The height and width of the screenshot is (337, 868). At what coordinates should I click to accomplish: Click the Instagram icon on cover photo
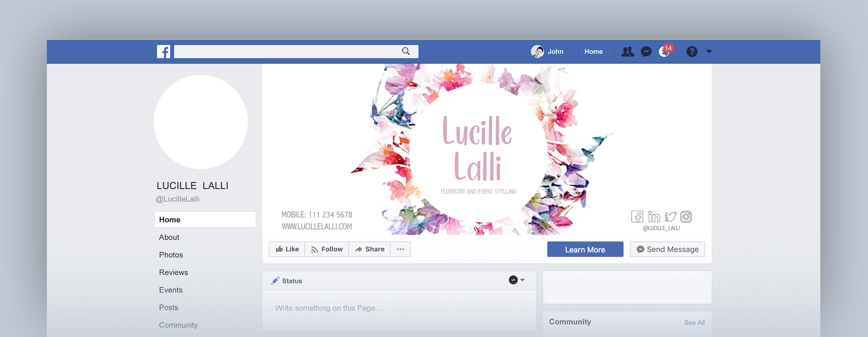686,217
